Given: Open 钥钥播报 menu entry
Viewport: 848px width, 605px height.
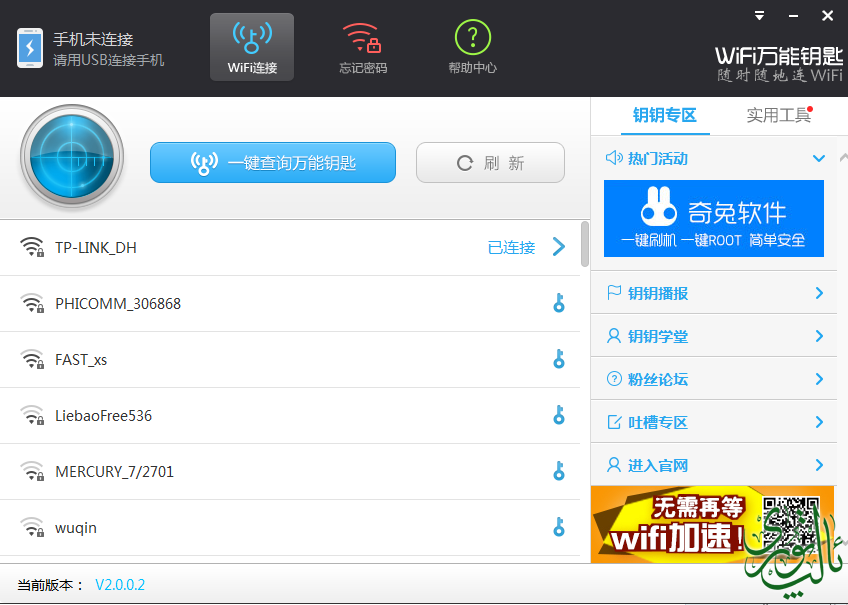Looking at the screenshot, I should pyautogui.click(x=714, y=293).
